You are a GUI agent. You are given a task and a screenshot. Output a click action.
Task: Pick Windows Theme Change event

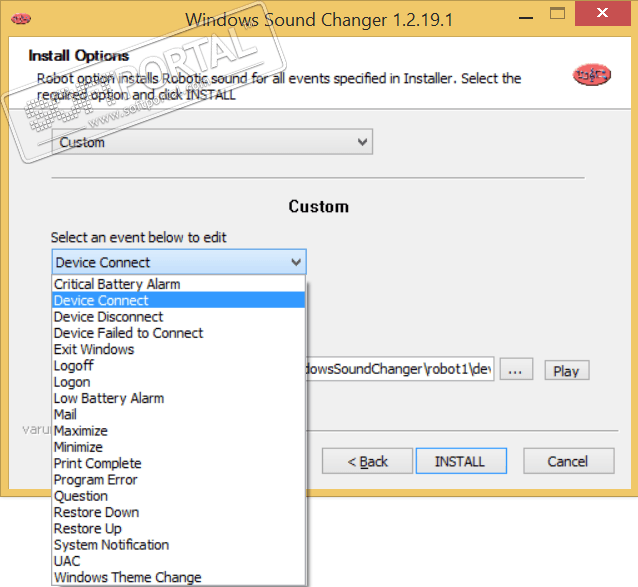(x=179, y=577)
